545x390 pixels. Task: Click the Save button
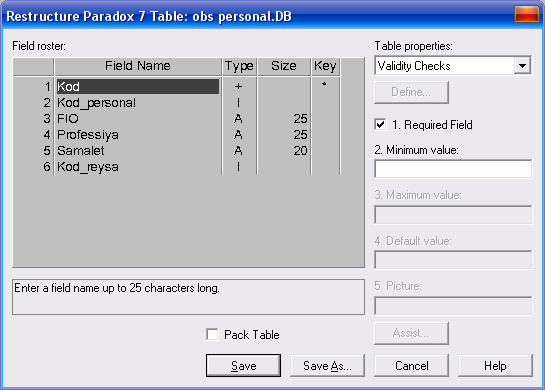pos(243,365)
